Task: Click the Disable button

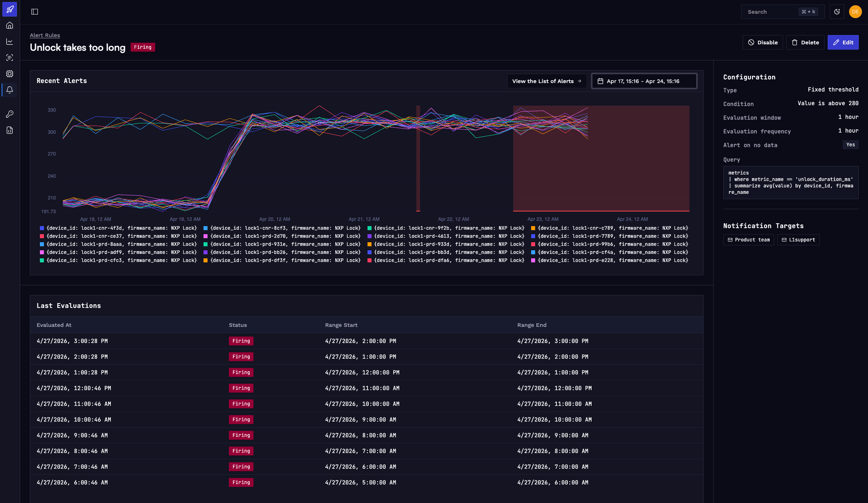Action: [763, 42]
